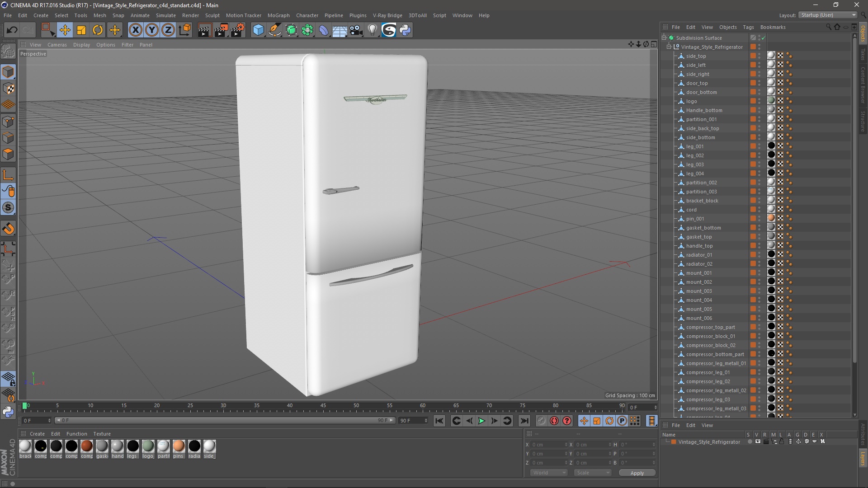
Task: Add a Floor environment object
Action: 340,30
